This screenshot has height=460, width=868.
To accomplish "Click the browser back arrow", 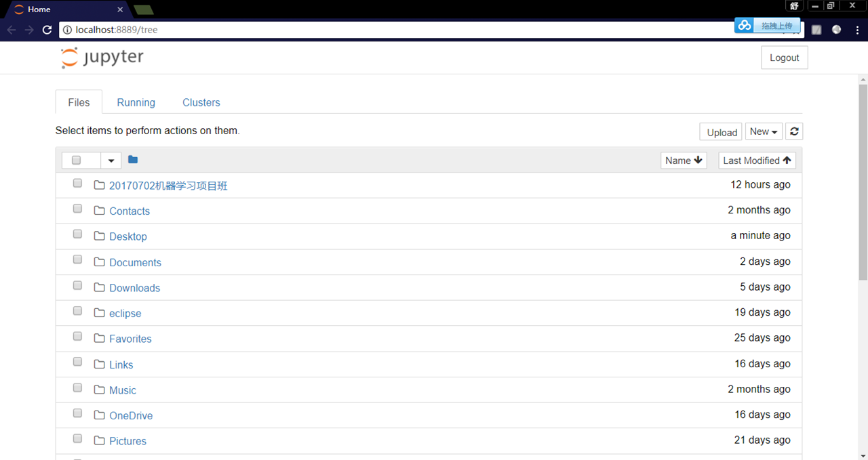I will [x=11, y=30].
